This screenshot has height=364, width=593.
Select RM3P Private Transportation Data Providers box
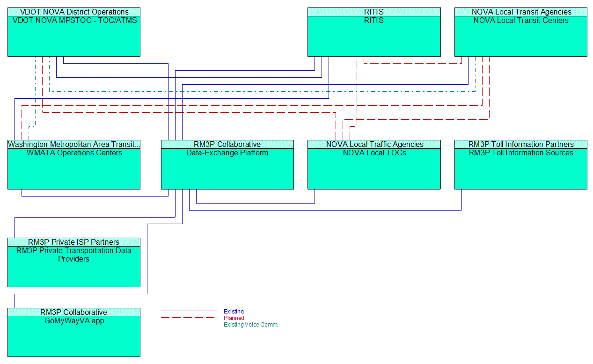74,267
